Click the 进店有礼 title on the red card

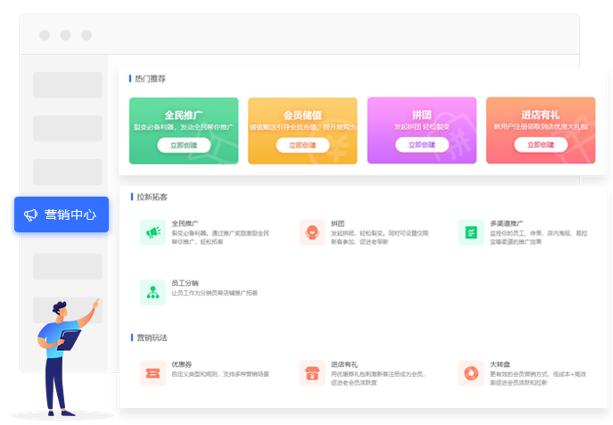pos(541,115)
